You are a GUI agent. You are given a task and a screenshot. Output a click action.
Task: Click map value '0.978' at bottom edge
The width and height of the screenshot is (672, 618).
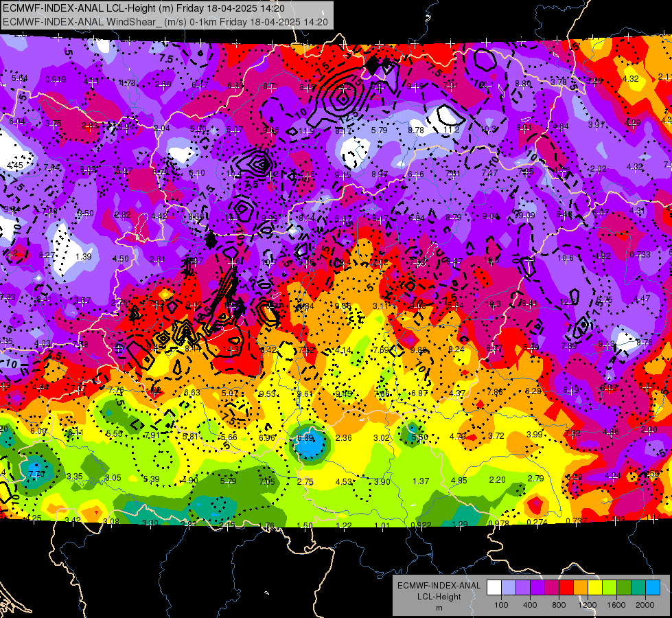click(498, 523)
